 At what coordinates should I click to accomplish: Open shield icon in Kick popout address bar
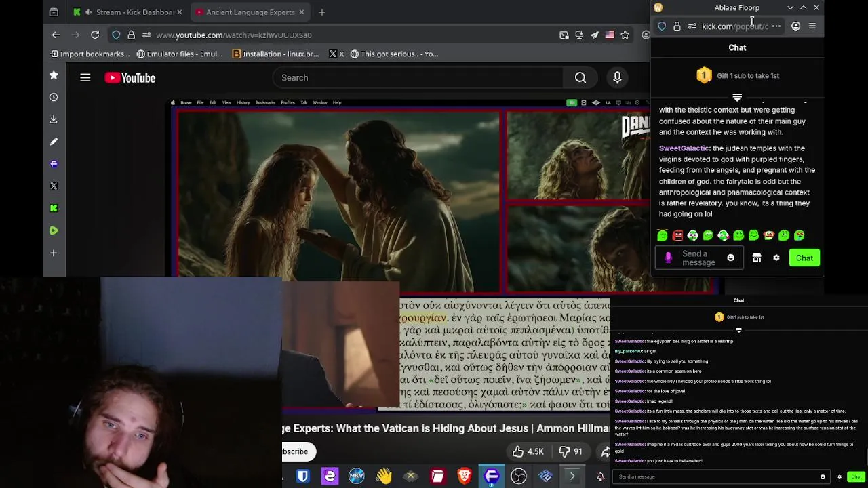click(662, 26)
